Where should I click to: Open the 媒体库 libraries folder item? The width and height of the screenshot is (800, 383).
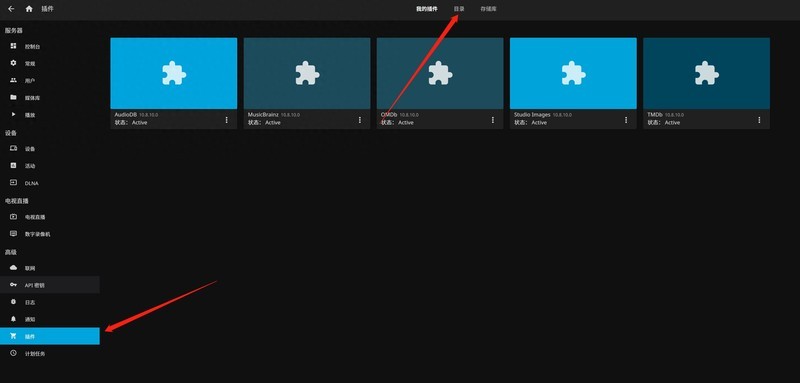click(x=50, y=97)
